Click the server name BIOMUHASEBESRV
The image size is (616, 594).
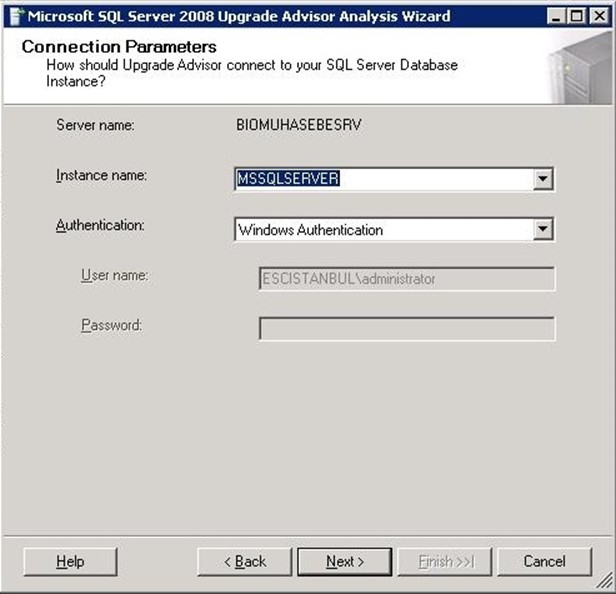(x=299, y=125)
